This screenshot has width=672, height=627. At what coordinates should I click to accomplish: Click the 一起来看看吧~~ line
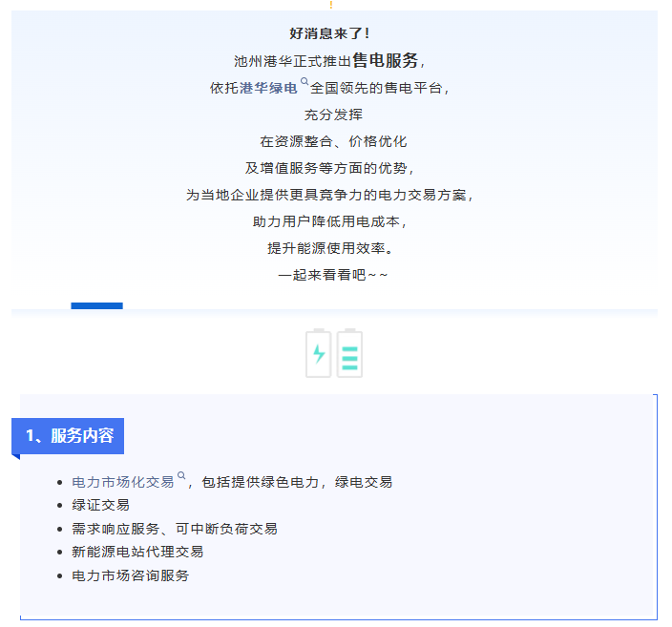(333, 275)
